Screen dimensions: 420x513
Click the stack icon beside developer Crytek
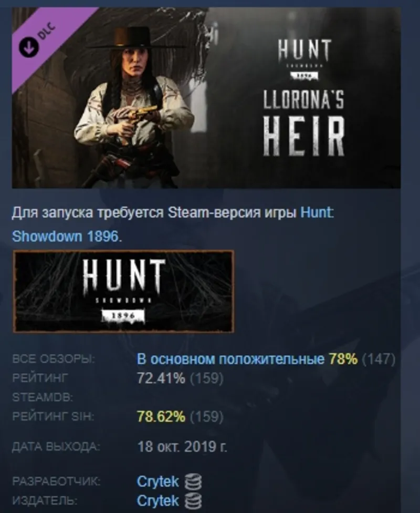193,481
